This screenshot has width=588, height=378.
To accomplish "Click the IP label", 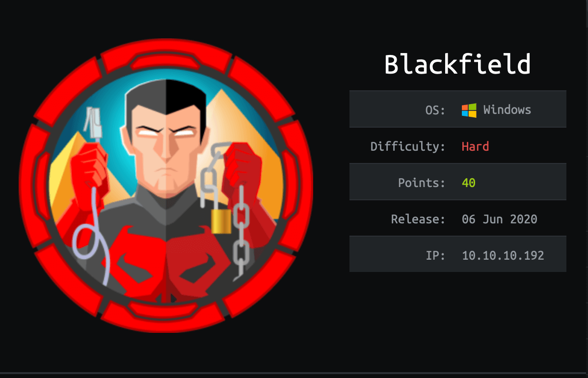I will point(435,255).
